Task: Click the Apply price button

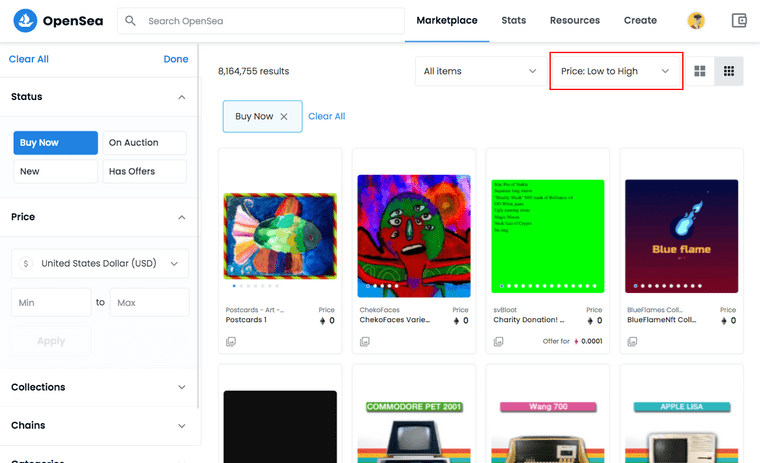Action: coord(51,341)
